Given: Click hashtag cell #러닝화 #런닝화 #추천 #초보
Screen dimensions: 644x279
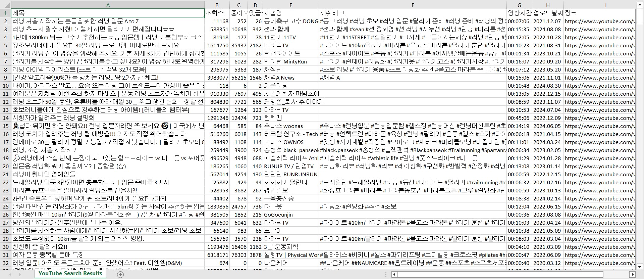Looking at the screenshot, I should [x=413, y=206].
